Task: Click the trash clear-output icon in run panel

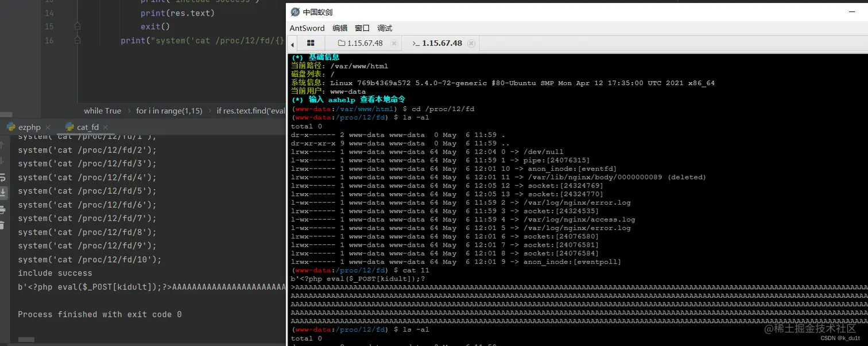Action: (3, 226)
